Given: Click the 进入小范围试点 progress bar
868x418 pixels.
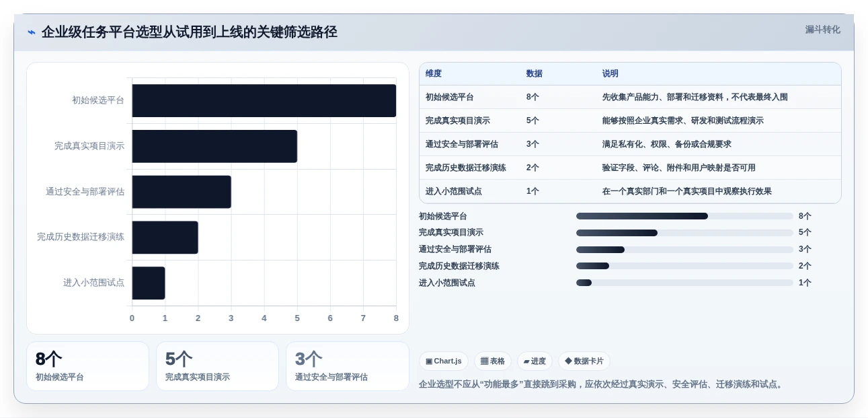Looking at the screenshot, I should coord(684,283).
